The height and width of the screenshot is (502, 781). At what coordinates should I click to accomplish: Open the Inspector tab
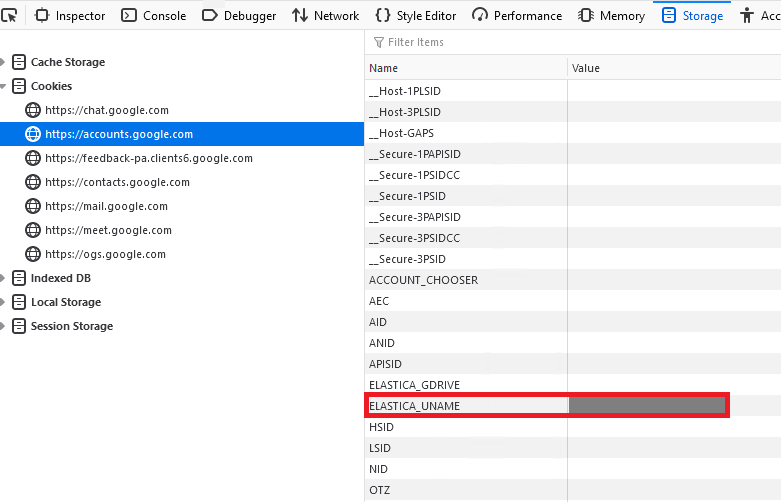click(70, 15)
